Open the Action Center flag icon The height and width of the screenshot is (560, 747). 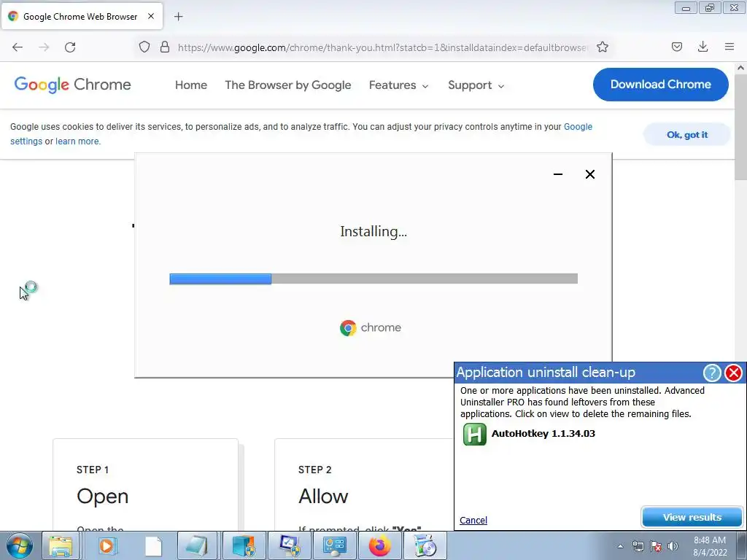pyautogui.click(x=656, y=546)
